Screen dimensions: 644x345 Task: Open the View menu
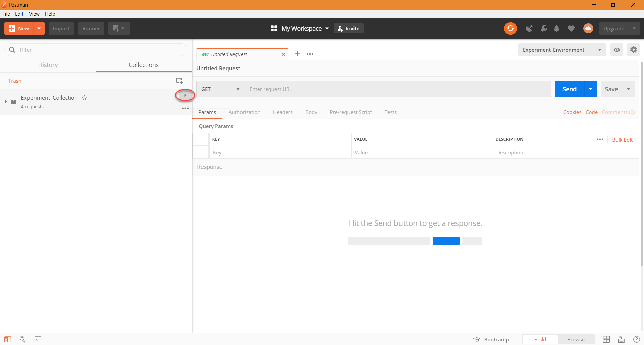34,14
